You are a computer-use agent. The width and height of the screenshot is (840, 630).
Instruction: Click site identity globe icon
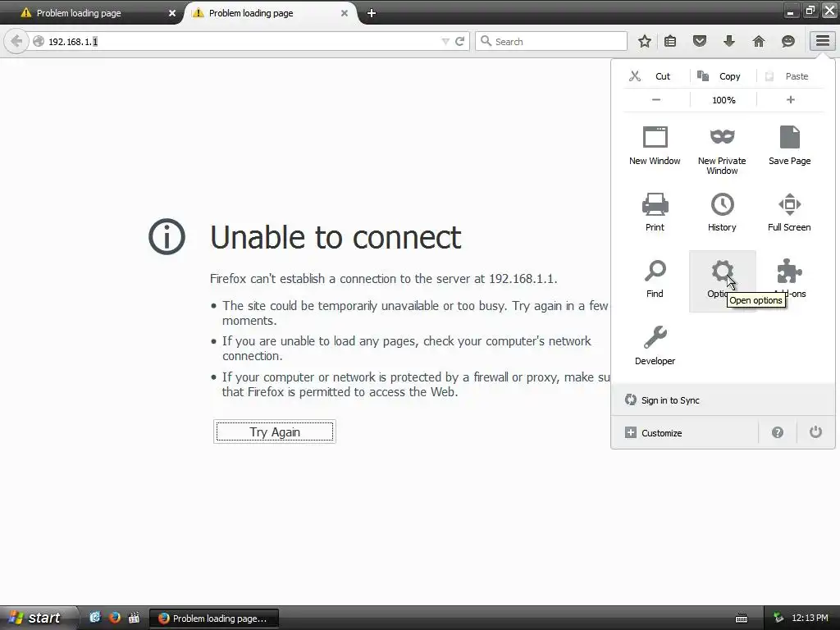pos(38,41)
